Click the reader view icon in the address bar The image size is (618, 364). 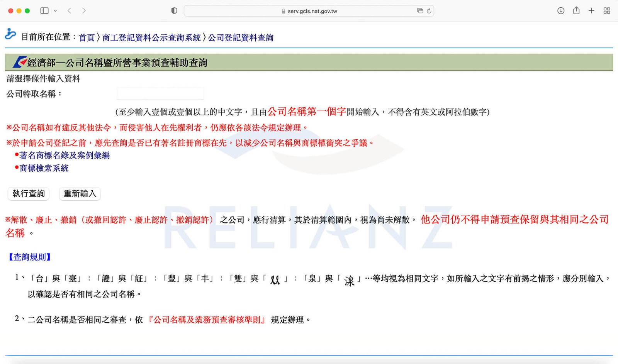[x=420, y=11]
